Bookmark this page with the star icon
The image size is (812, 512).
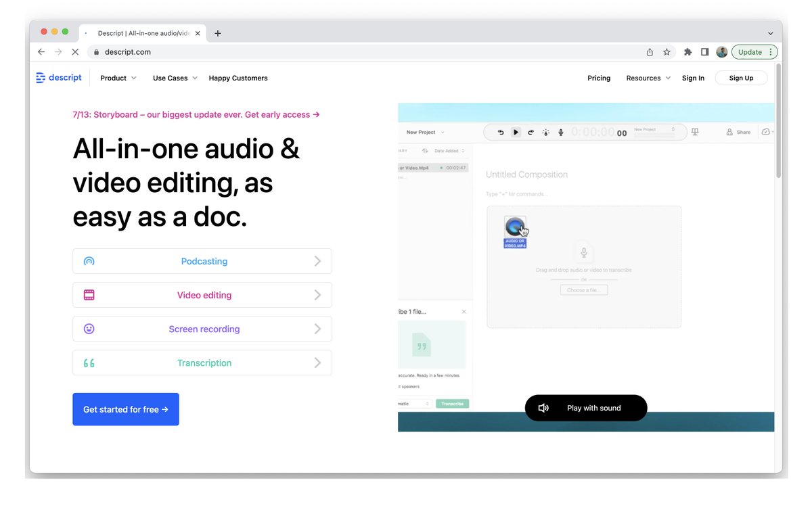pos(667,52)
